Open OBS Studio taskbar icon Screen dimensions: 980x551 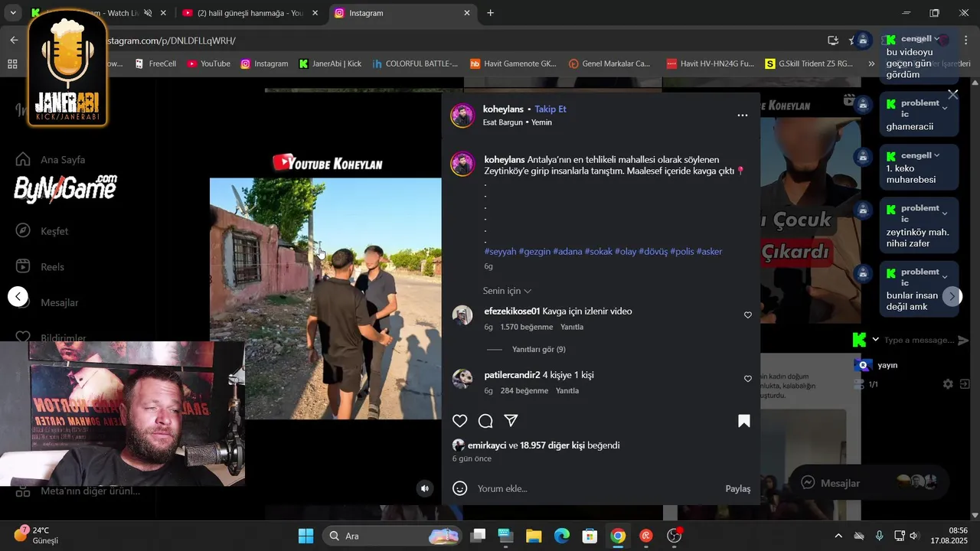pyautogui.click(x=675, y=536)
